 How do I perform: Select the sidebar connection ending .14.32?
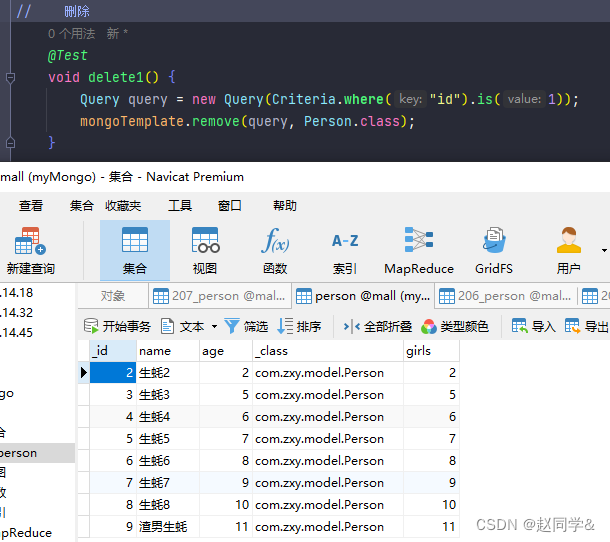tap(17, 312)
